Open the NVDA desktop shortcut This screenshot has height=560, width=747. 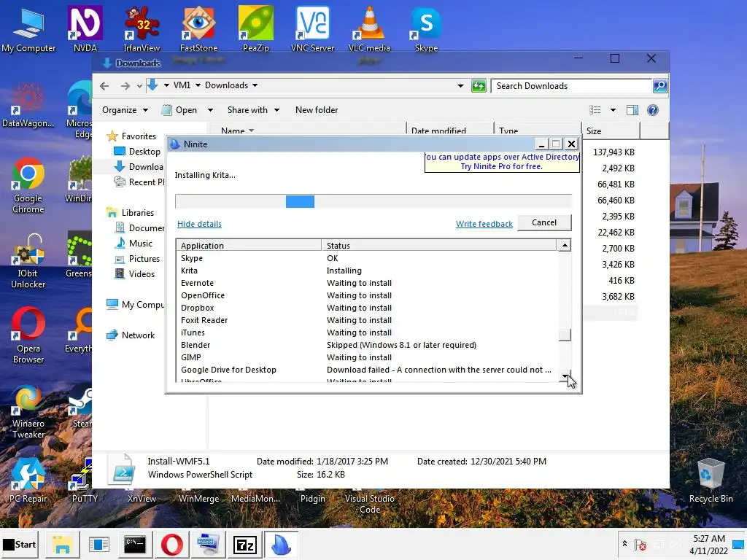[85, 28]
